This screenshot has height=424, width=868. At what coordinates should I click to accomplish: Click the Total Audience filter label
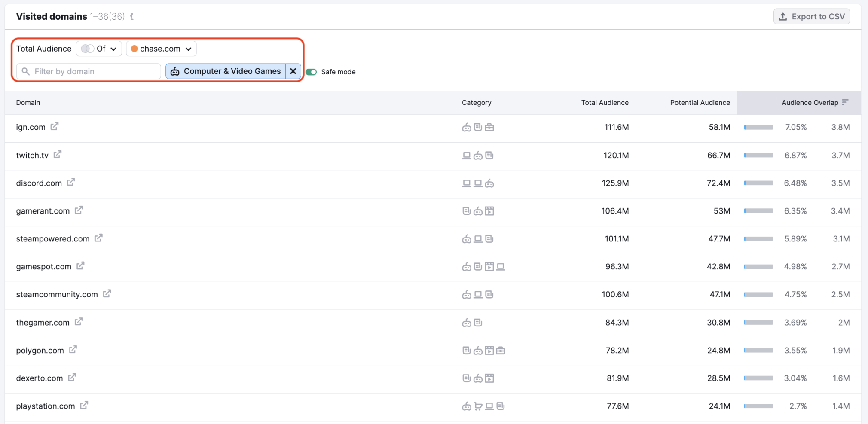tap(44, 49)
